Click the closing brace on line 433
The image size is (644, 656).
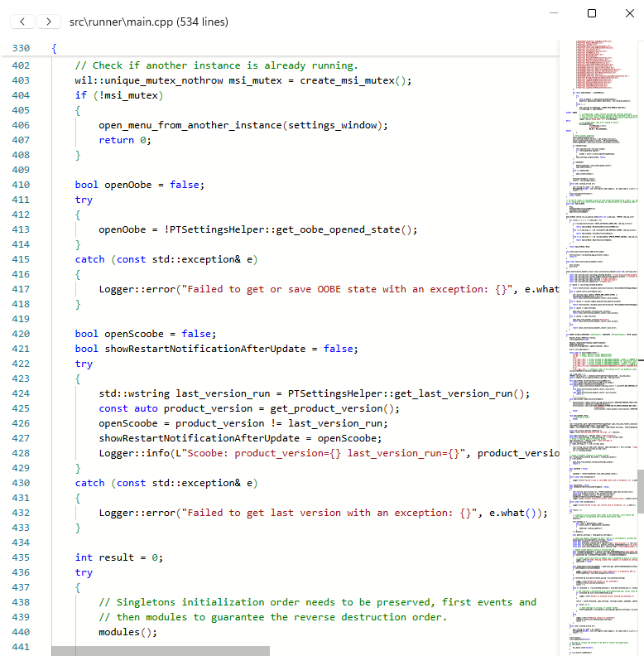click(x=78, y=528)
